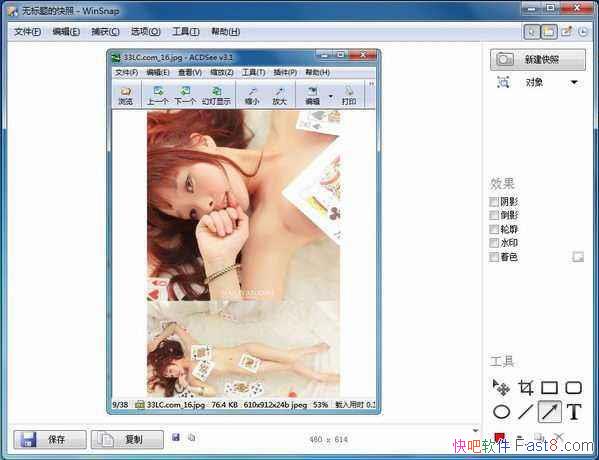Click the 保存 button
This screenshot has width=599, height=460.
point(50,439)
